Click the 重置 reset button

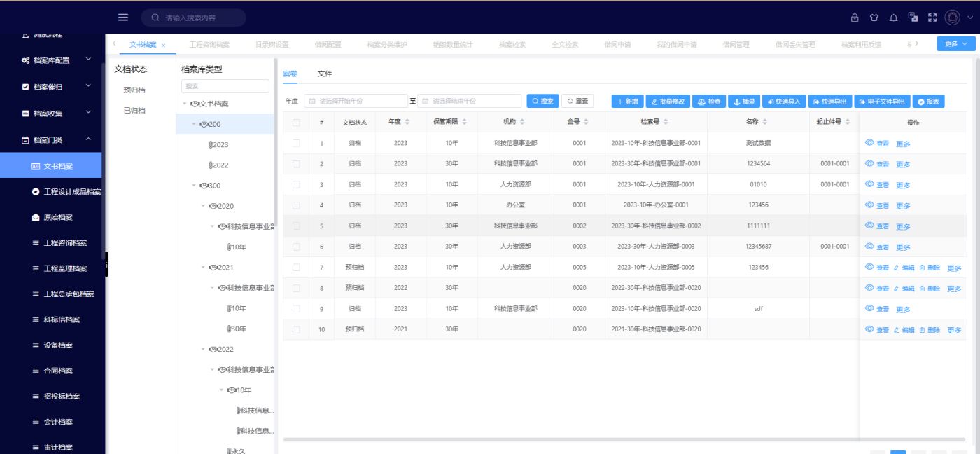click(x=577, y=101)
